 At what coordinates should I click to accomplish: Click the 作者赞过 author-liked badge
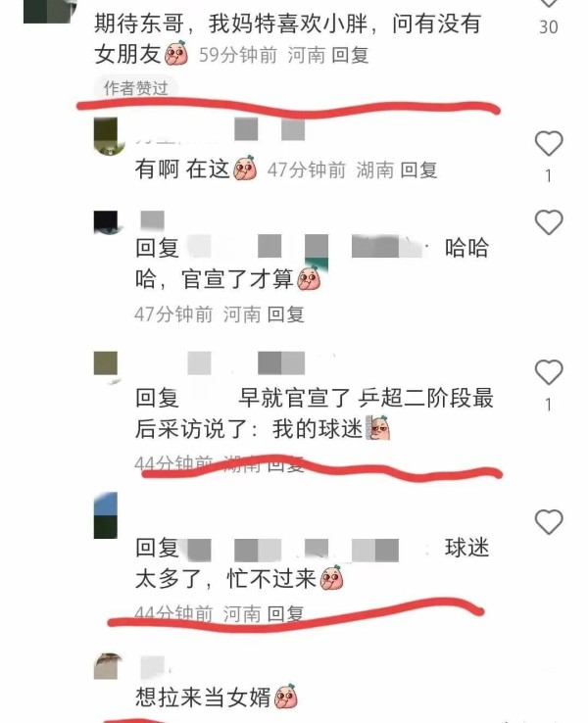click(135, 87)
